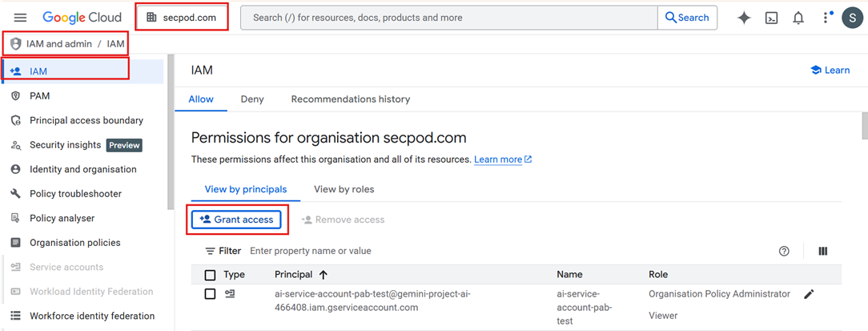Screen dimensions: 868x331
Task: Tick checkbox for ai-service-account-pab-test row
Action: click(210, 294)
